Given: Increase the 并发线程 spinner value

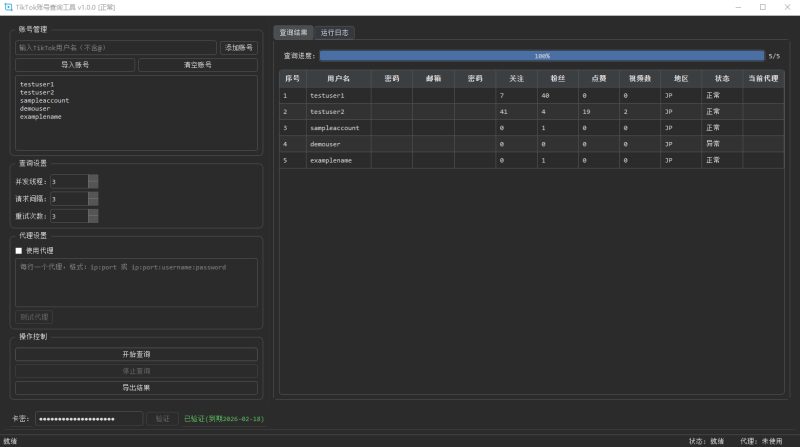Looking at the screenshot, I should [x=93, y=178].
